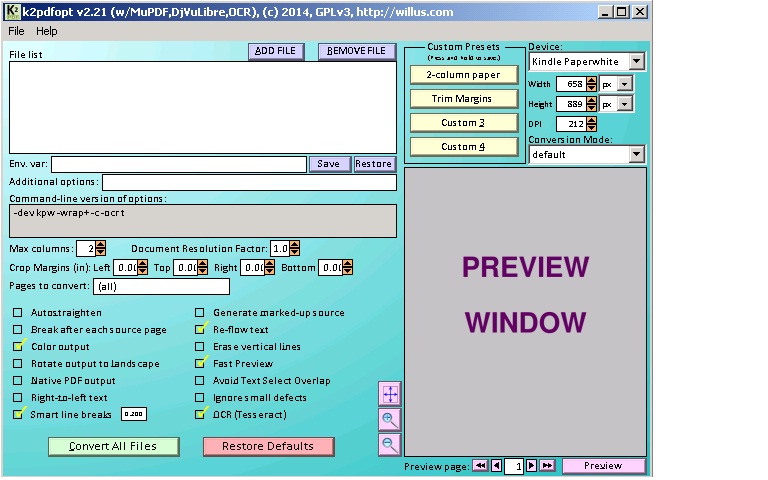This screenshot has height=480, width=768.
Task: Jump to last preview page
Action: click(548, 465)
